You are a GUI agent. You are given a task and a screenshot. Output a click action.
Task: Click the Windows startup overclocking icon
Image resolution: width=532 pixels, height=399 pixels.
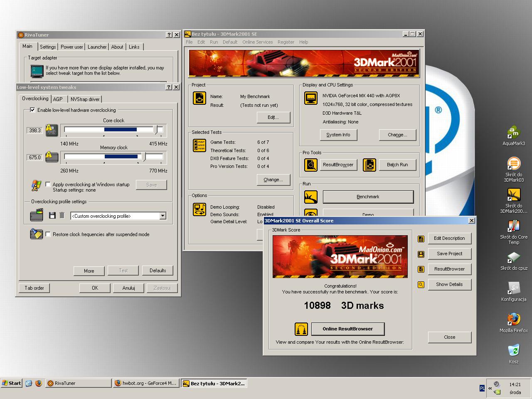[37, 185]
